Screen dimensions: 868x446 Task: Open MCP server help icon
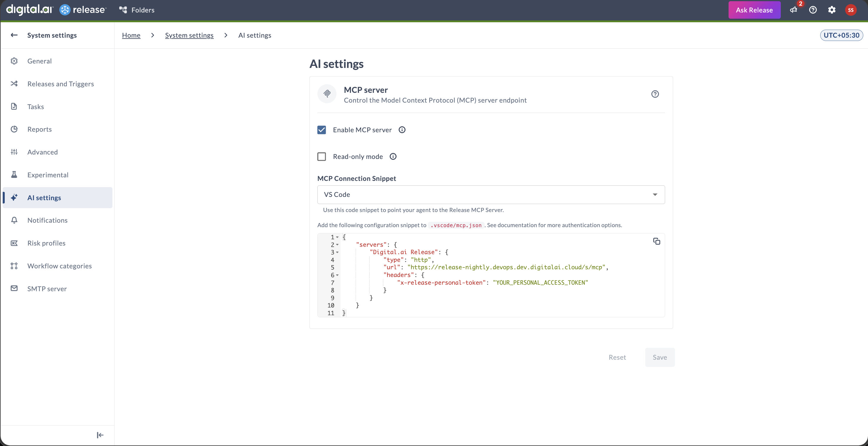(x=655, y=94)
